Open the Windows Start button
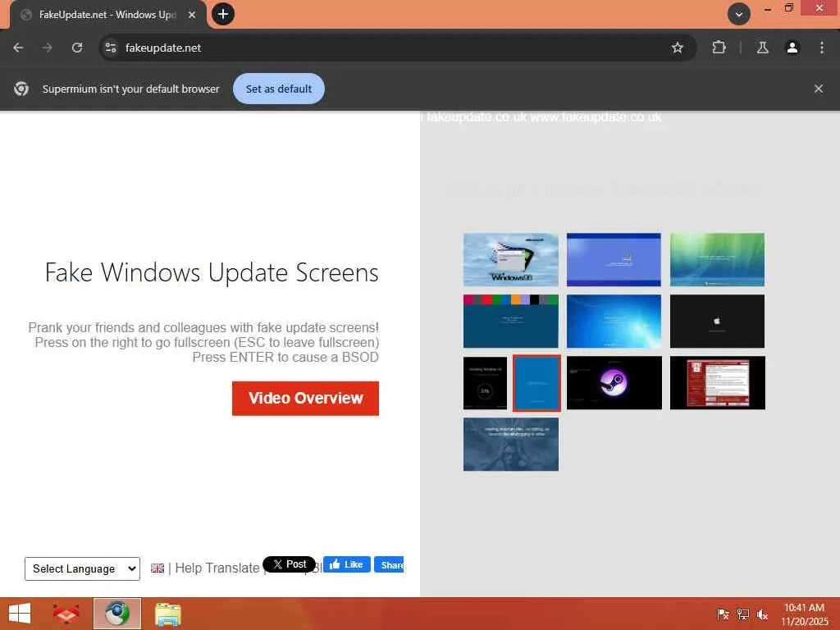The image size is (840, 630). point(20,614)
